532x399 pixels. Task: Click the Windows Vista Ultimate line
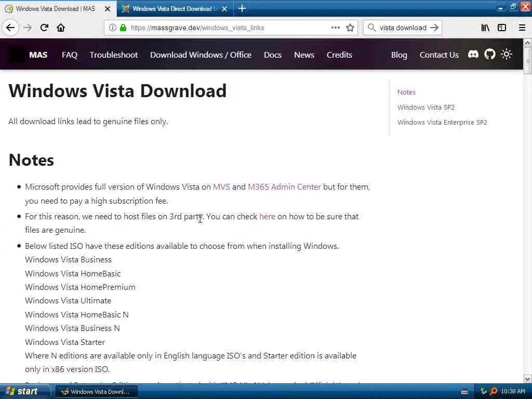[68, 301]
